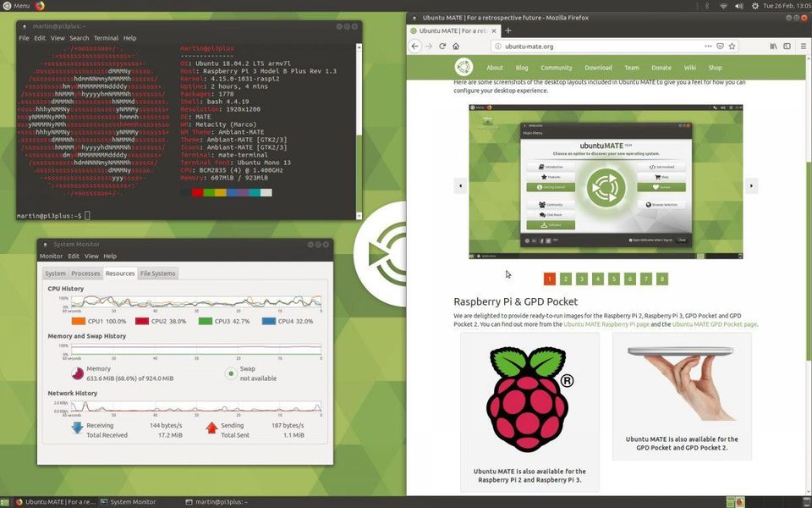Viewport: 812px width, 508px height.
Task: Click the network Wi-Fi indicator icon
Action: (x=723, y=6)
